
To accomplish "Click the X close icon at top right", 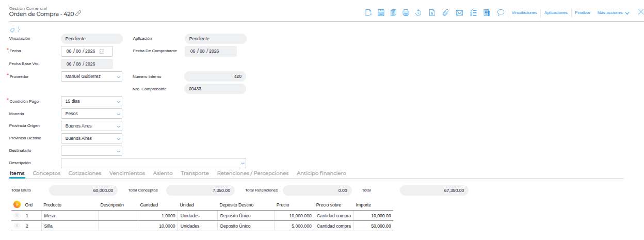I will [x=640, y=12].
